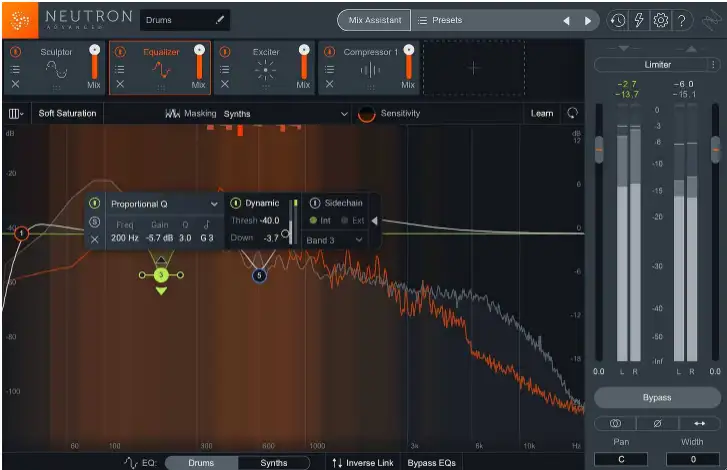Collapse the sidechain panel triangle arrow

374,221
